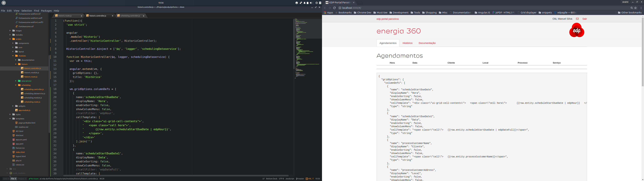The width and height of the screenshot is (644, 181).
Task: Click the notifications bell icon in the system tray
Action: [305, 3]
